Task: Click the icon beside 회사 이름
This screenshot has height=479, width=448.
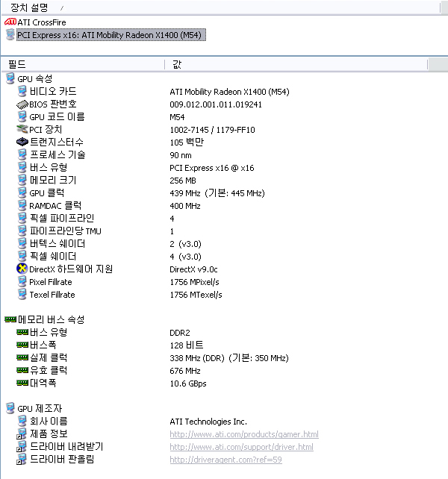Action: [22, 421]
